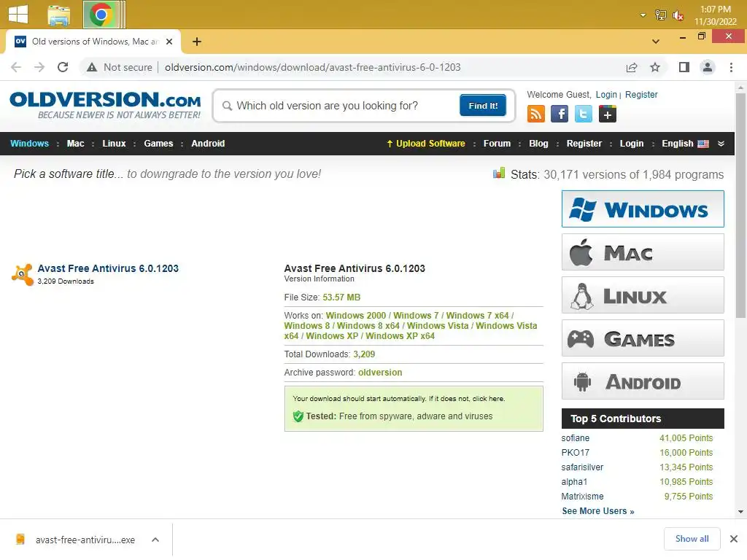Expand the language double-chevron arrow
747x560 pixels.
point(721,144)
